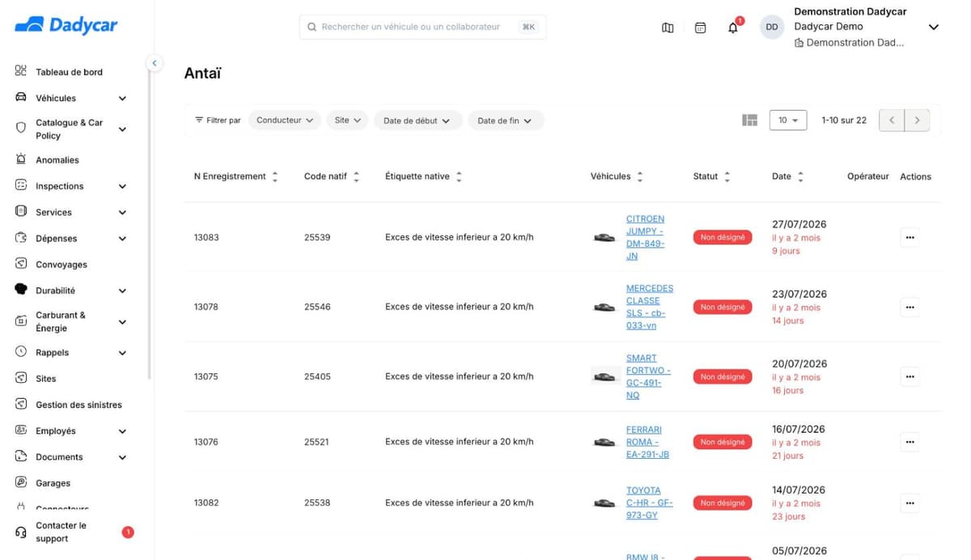This screenshot has height=560, width=971.
Task: Open the Date de fin filter
Action: point(506,121)
